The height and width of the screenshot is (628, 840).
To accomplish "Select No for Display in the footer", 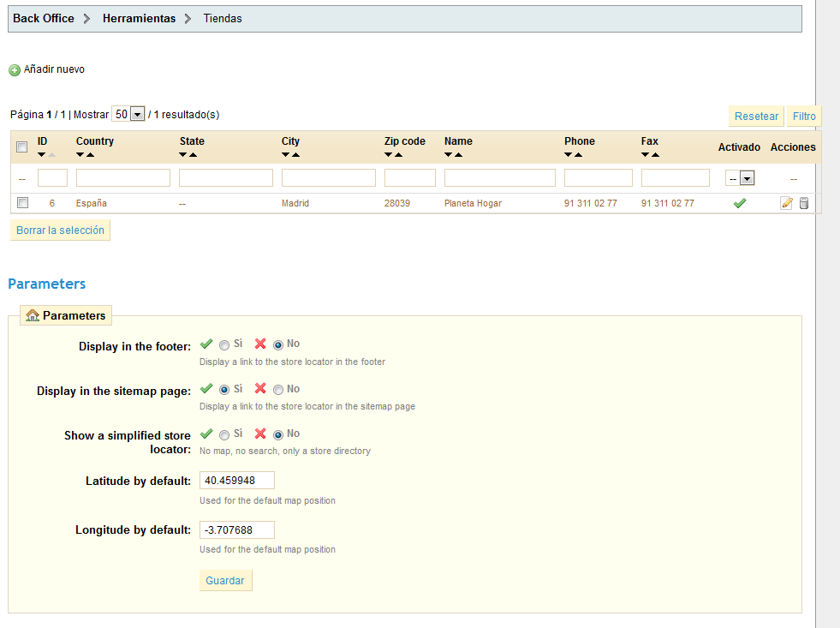I will [278, 345].
